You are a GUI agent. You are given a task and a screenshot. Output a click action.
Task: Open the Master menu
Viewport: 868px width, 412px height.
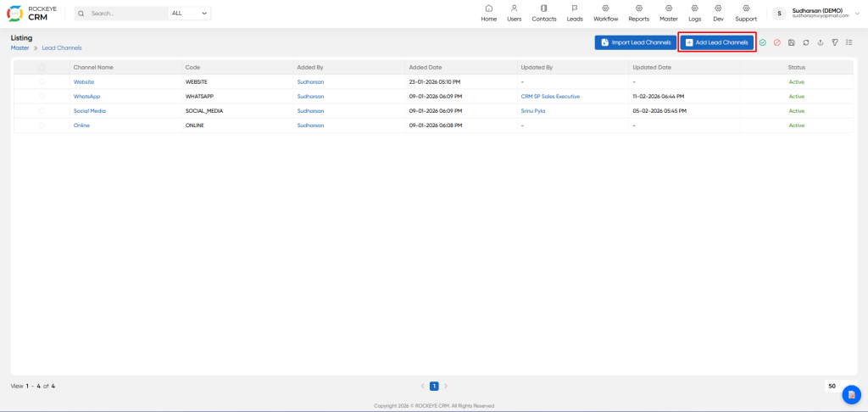pos(669,14)
